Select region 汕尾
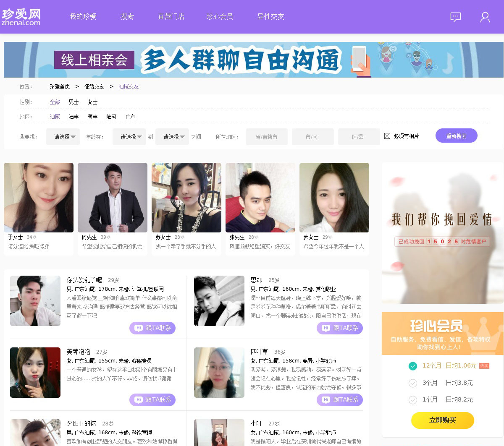This screenshot has width=504, height=446. click(55, 117)
